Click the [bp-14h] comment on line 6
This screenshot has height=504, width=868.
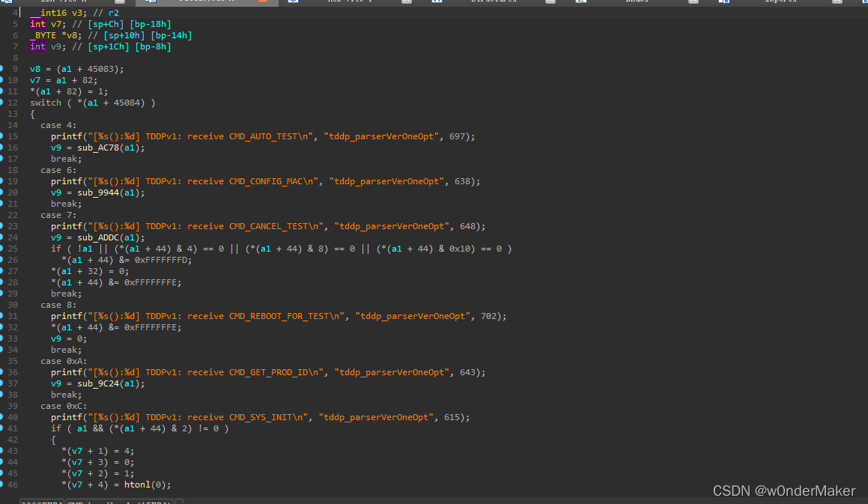172,35
